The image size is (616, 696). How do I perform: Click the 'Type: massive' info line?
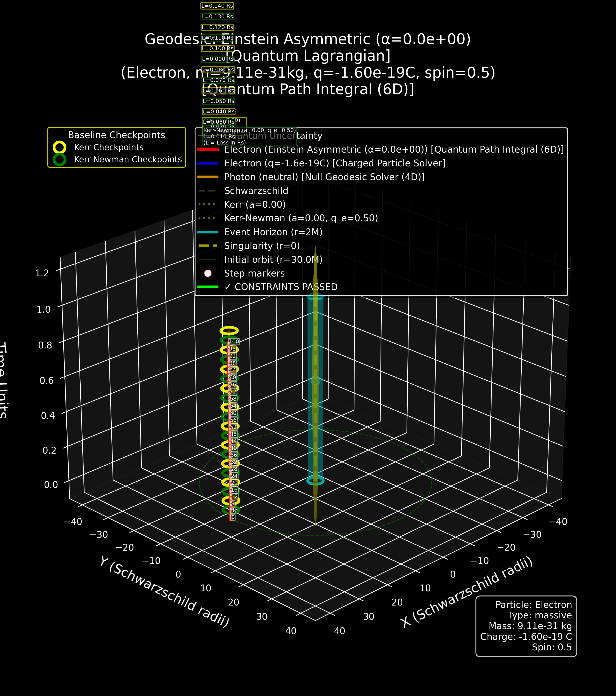coord(540,615)
